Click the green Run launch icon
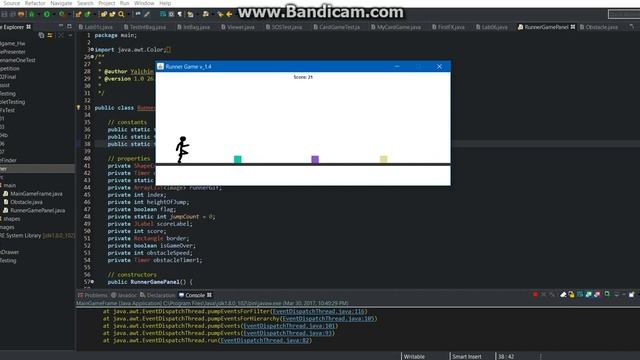This screenshot has width=640, height=360. pos(47,14)
